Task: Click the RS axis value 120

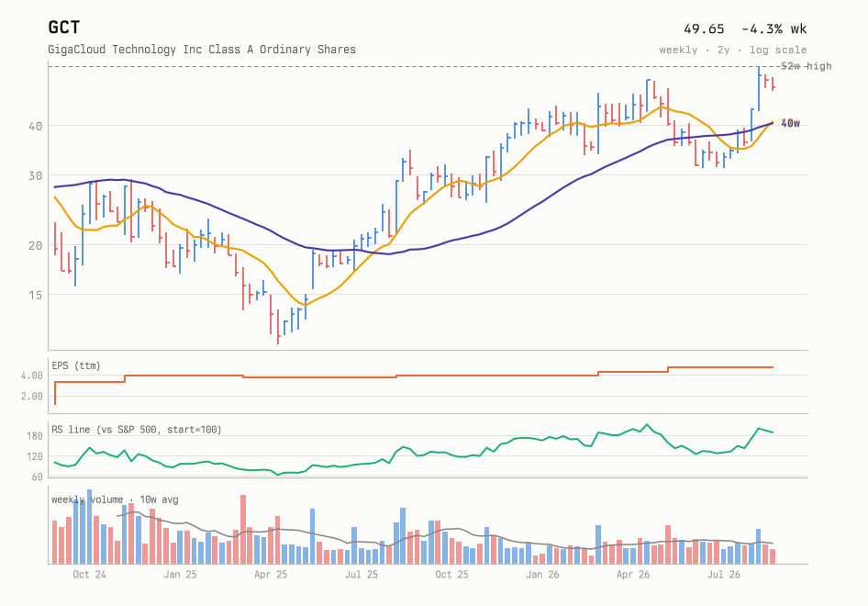Action: [34, 456]
